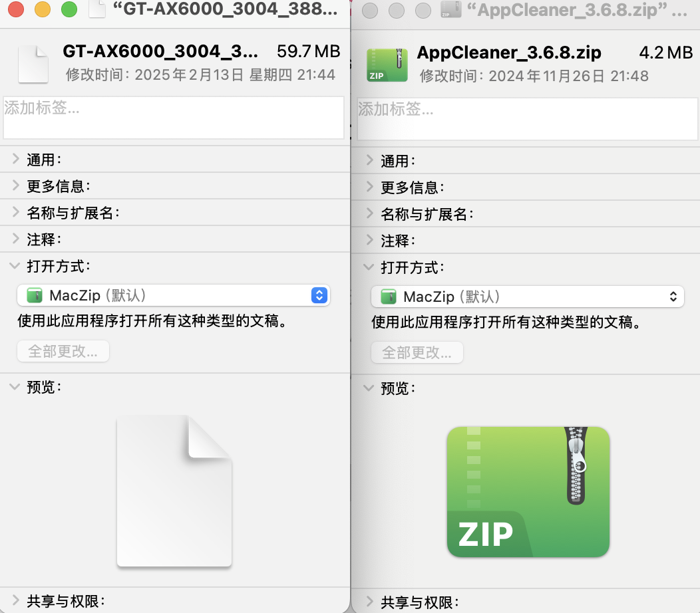Collapse 预览 section in GT-AX6000 info window
The image size is (700, 613).
point(15,387)
